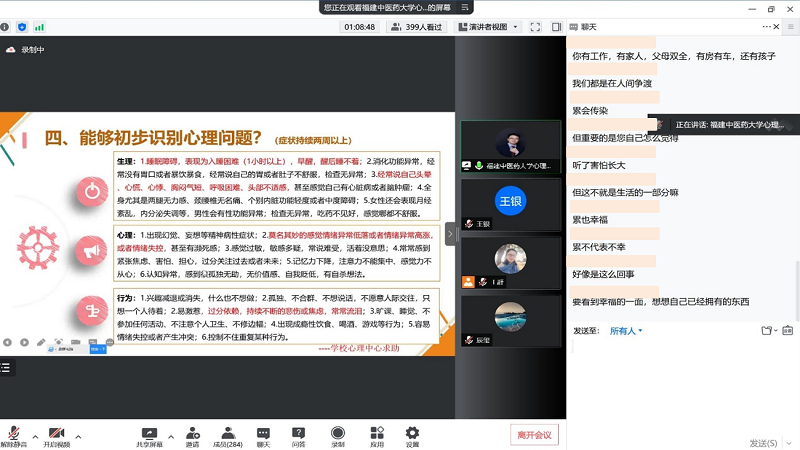Open Share Screen (共享屏幕)
800x450 pixels.
coord(149,437)
